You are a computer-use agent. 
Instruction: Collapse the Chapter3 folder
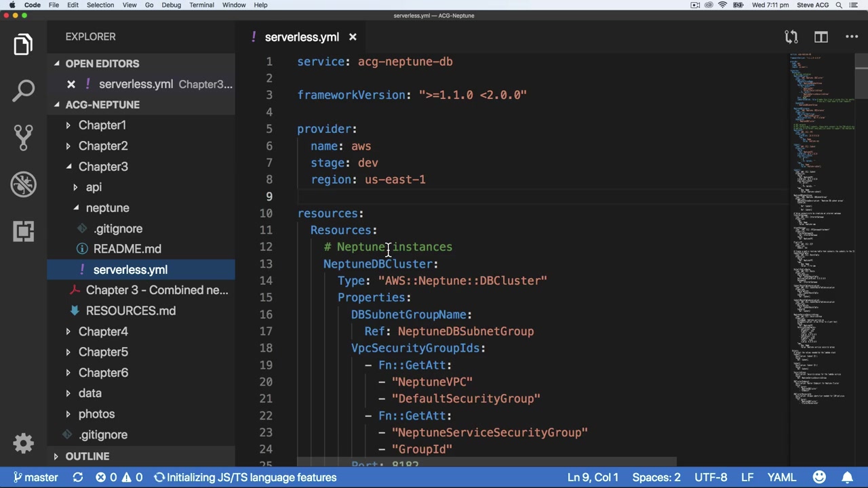point(103,167)
